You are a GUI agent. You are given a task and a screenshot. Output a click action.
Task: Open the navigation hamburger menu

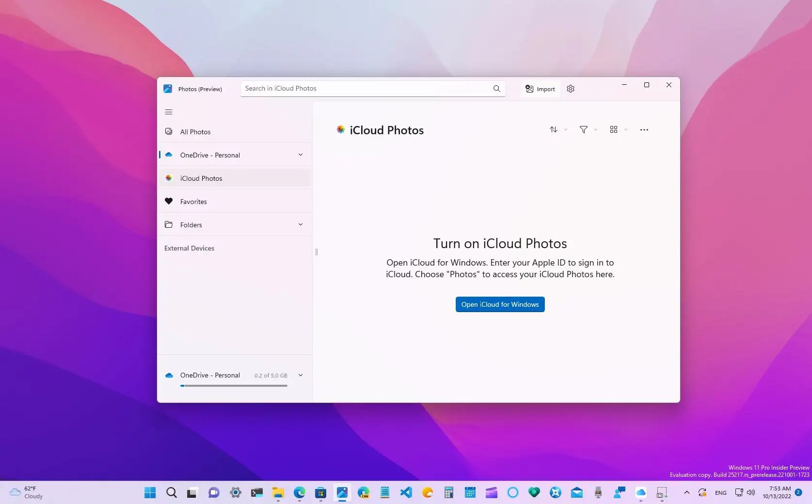tap(168, 112)
